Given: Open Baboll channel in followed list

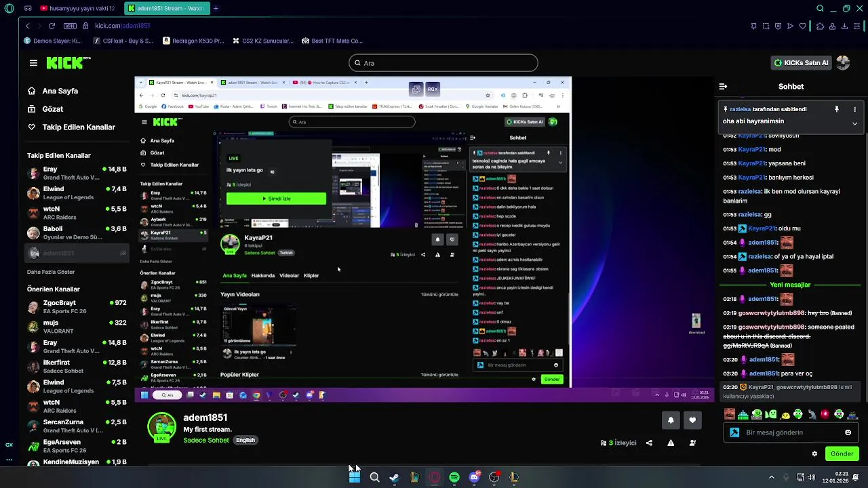Looking at the screenshot, I should 77,232.
